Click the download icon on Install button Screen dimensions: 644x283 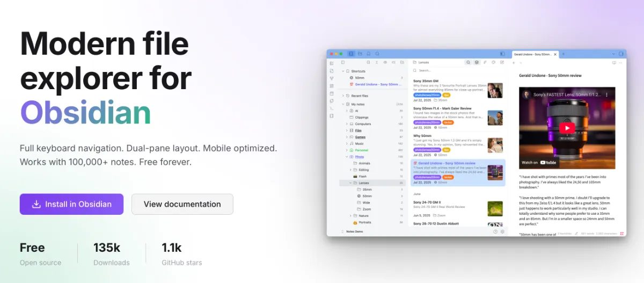click(36, 204)
